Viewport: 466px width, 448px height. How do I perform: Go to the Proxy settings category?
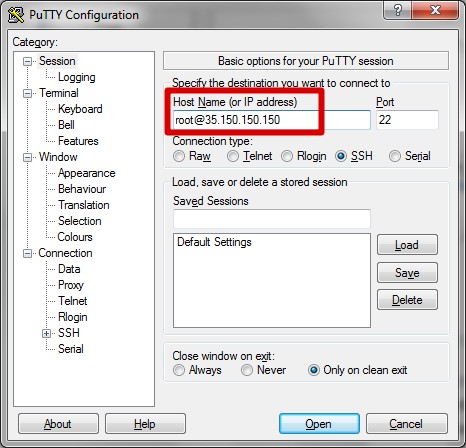coord(71,285)
